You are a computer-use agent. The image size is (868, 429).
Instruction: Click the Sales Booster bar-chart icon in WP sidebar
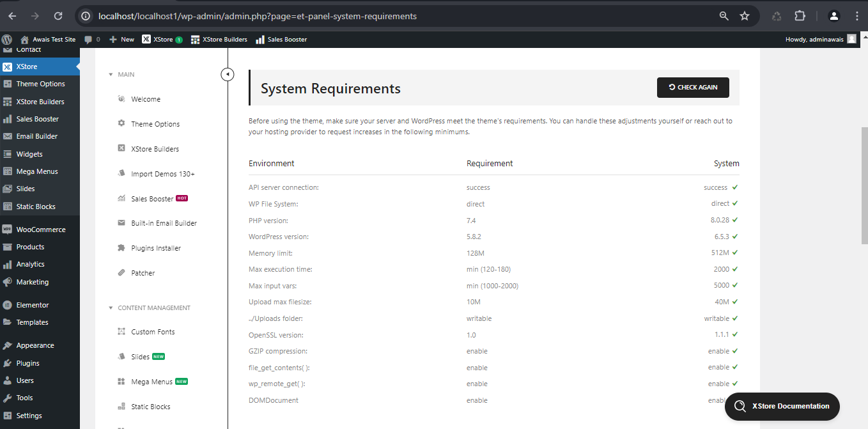click(x=7, y=119)
